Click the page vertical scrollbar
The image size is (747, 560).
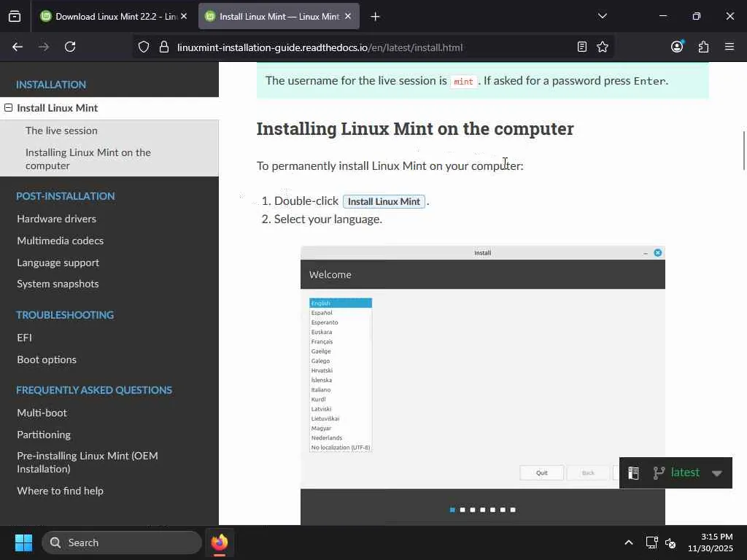[x=743, y=150]
